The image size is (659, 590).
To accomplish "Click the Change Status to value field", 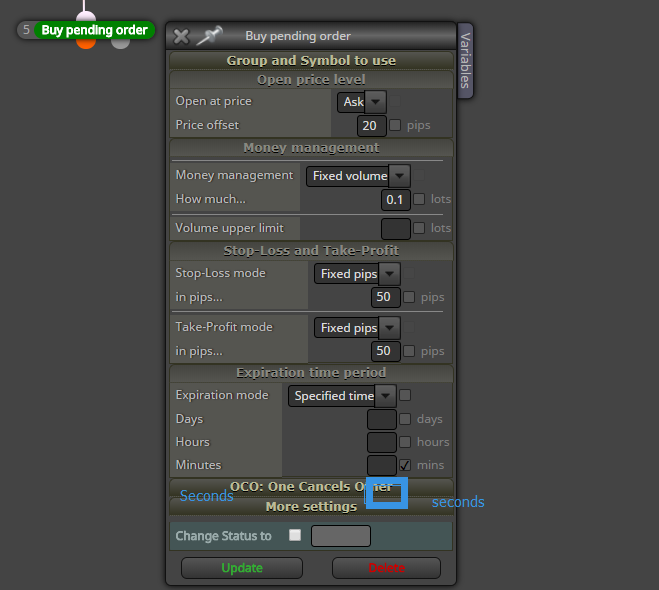I will tap(341, 536).
